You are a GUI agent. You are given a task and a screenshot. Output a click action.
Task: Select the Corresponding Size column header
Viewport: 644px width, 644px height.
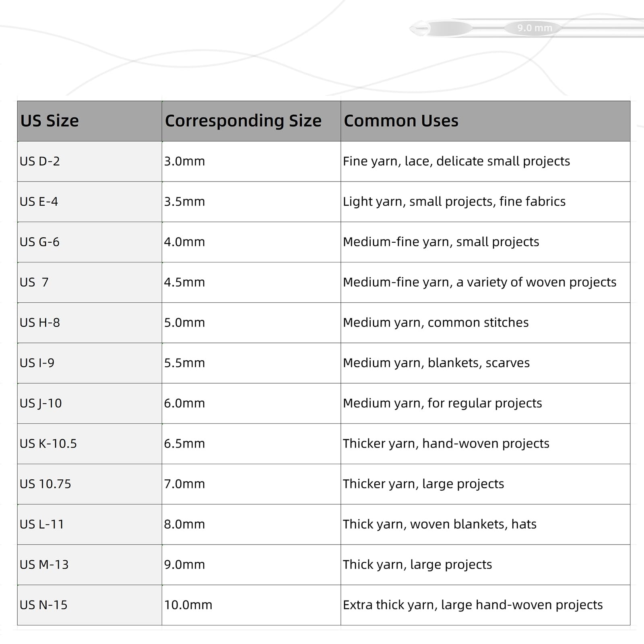coord(251,121)
